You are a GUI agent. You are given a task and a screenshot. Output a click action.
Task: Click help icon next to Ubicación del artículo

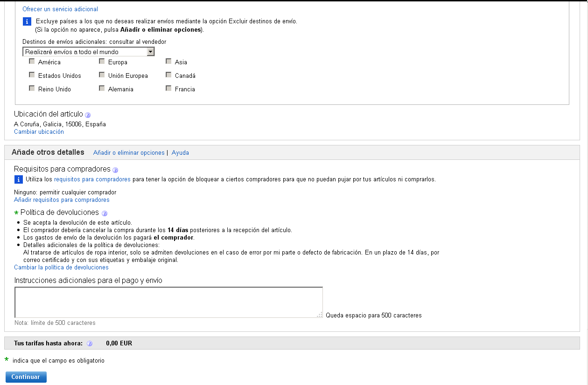[x=88, y=115]
